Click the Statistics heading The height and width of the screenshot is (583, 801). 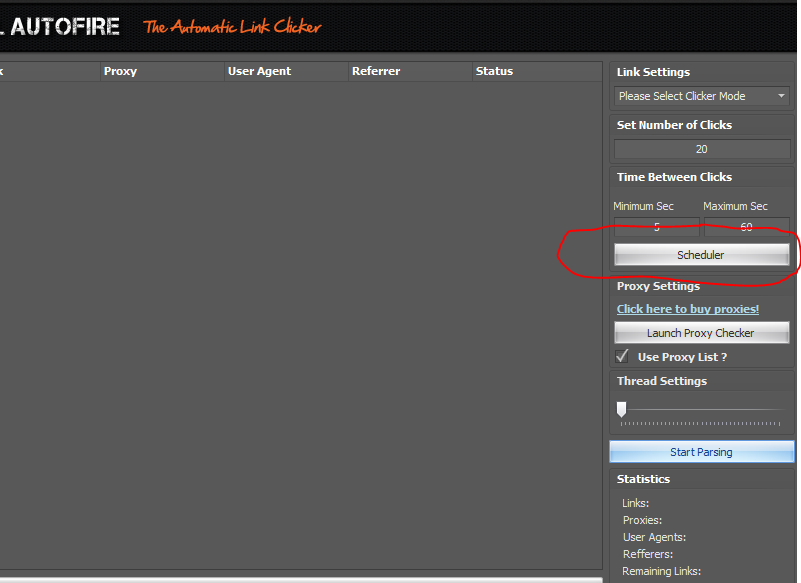(x=643, y=479)
